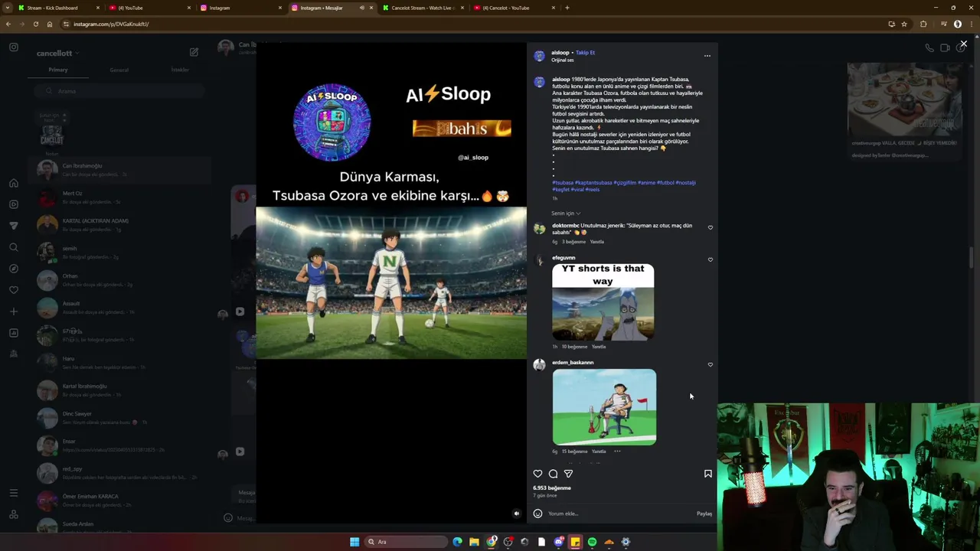Open Messages paper plane in sidebar
Screen dimensions: 980x551
click(x=14, y=226)
